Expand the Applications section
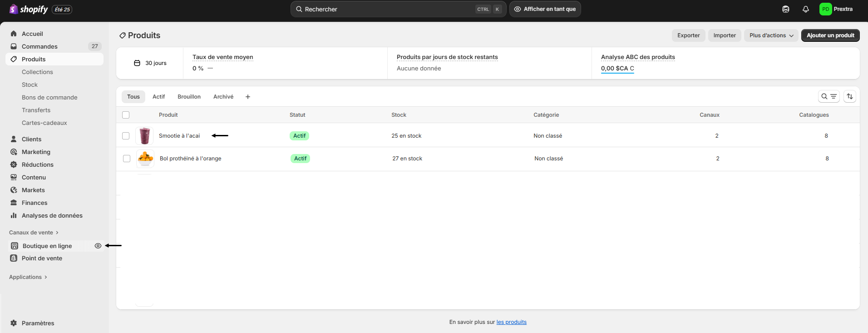Viewport: 868px width, 333px height. [x=28, y=277]
